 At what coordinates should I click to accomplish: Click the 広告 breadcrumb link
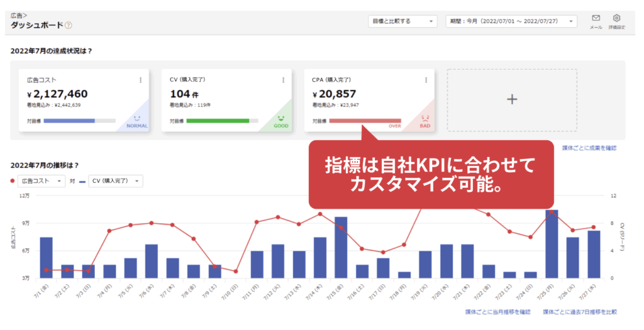point(18,14)
